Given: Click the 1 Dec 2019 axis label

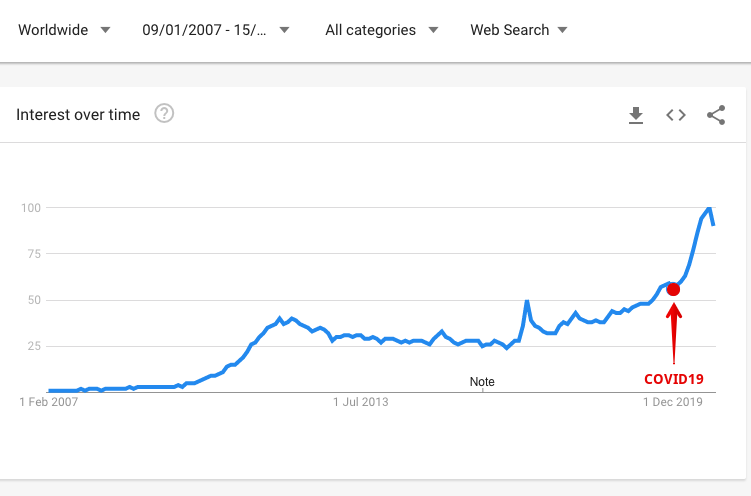Looking at the screenshot, I should tap(672, 402).
